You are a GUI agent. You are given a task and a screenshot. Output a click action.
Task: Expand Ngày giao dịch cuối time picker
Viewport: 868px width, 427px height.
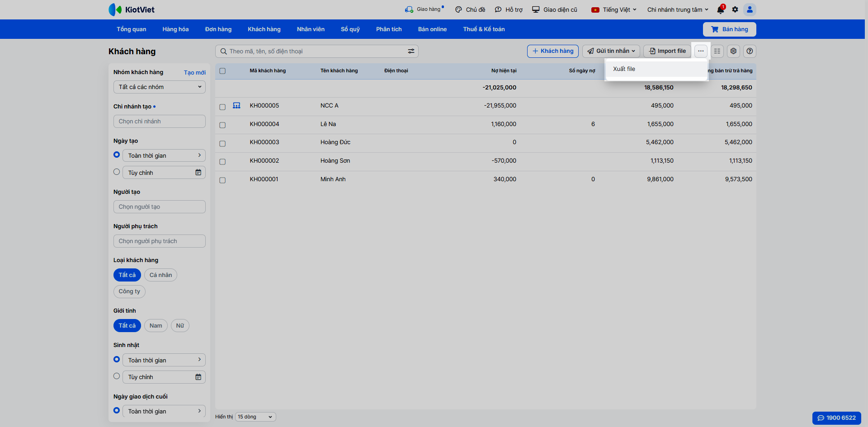(164, 411)
